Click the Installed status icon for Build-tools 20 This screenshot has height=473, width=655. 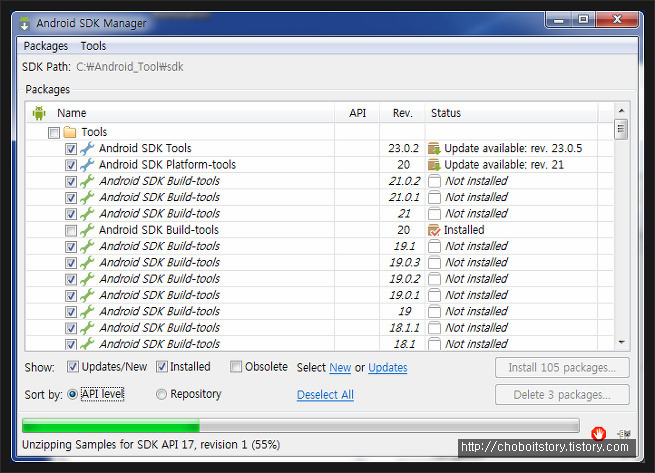434,230
